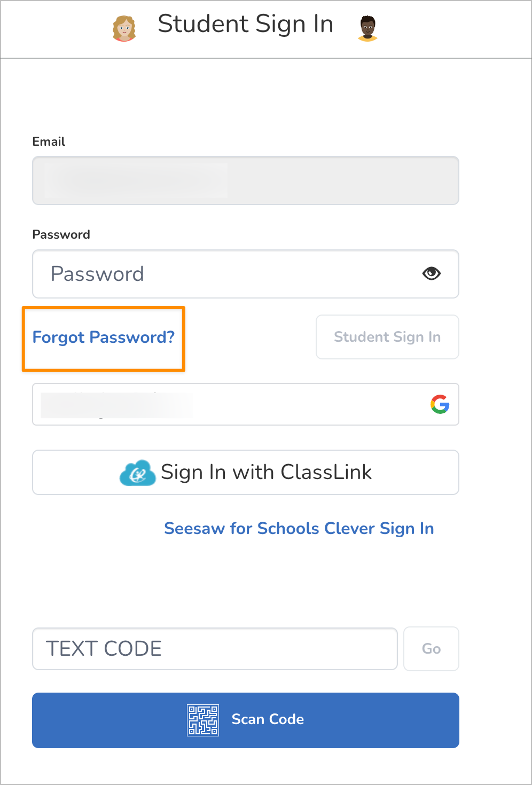Select the boy avatar icon
The image size is (532, 785).
pos(366,27)
